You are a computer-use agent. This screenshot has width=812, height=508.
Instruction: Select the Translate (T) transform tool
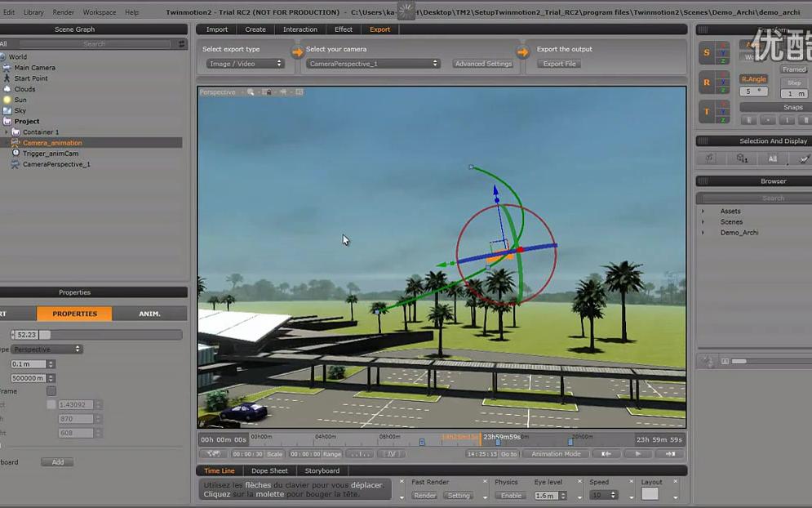tap(707, 111)
